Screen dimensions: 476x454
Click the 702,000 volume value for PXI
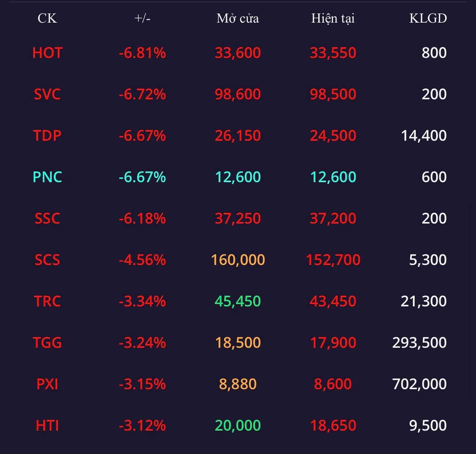[x=419, y=384]
